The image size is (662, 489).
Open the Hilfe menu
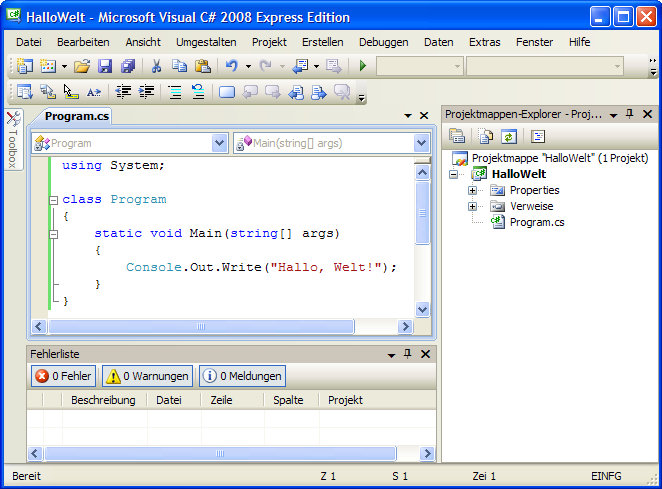tap(579, 42)
